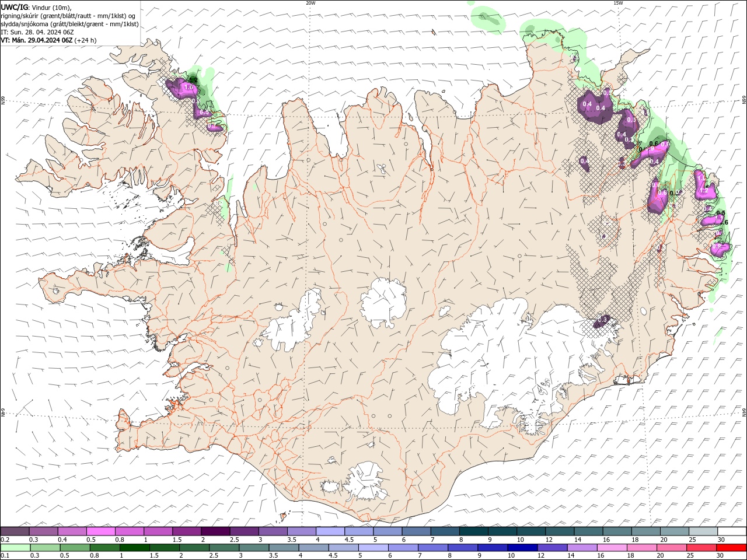Click the 0.2 swatch in upper snow legend

click(15, 531)
